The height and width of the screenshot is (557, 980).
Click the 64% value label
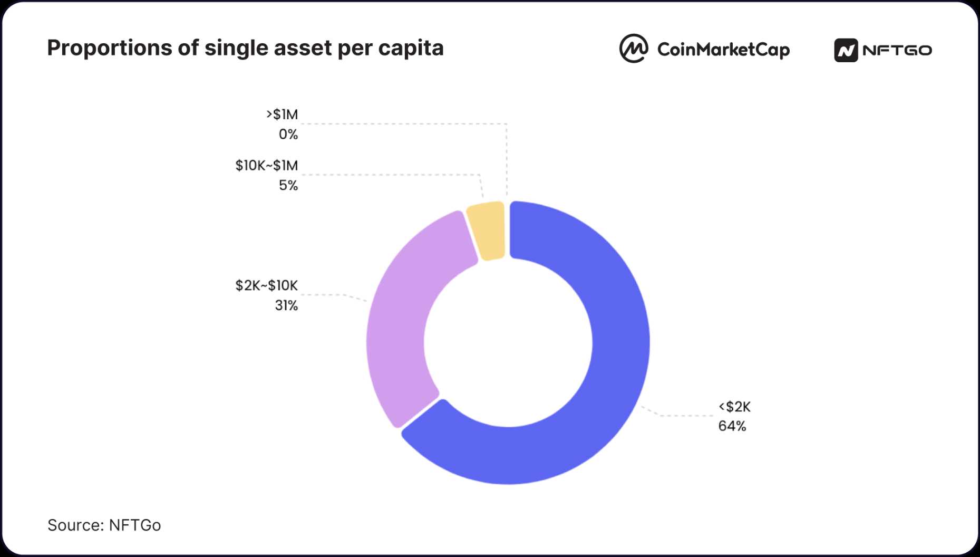(x=732, y=426)
